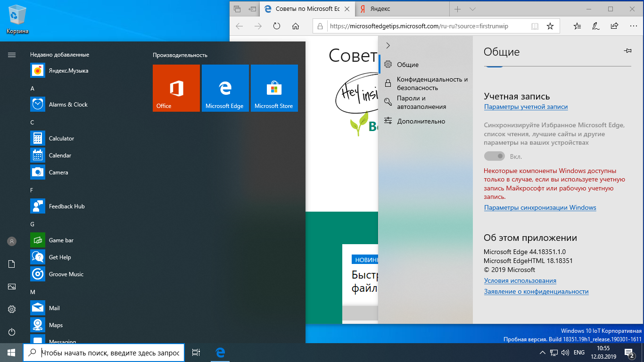This screenshot has height=362, width=644.
Task: Open user account icon in Start sidebar
Action: pos(12,241)
